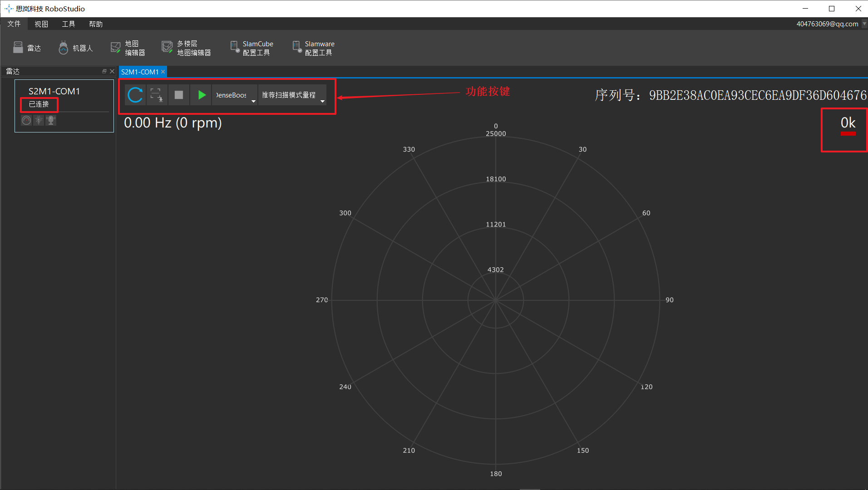Click the 0k sample rate indicator
This screenshot has height=490, width=868.
(x=848, y=122)
